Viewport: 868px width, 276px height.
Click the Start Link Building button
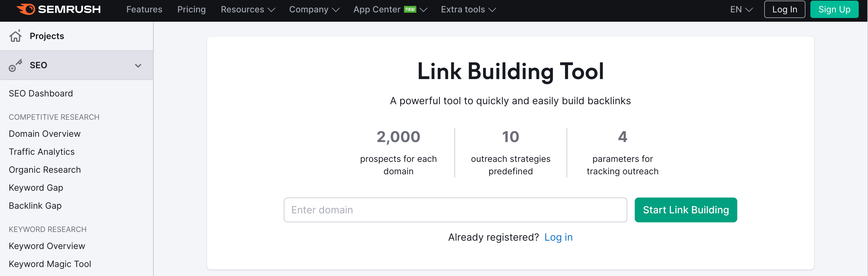[x=686, y=210]
